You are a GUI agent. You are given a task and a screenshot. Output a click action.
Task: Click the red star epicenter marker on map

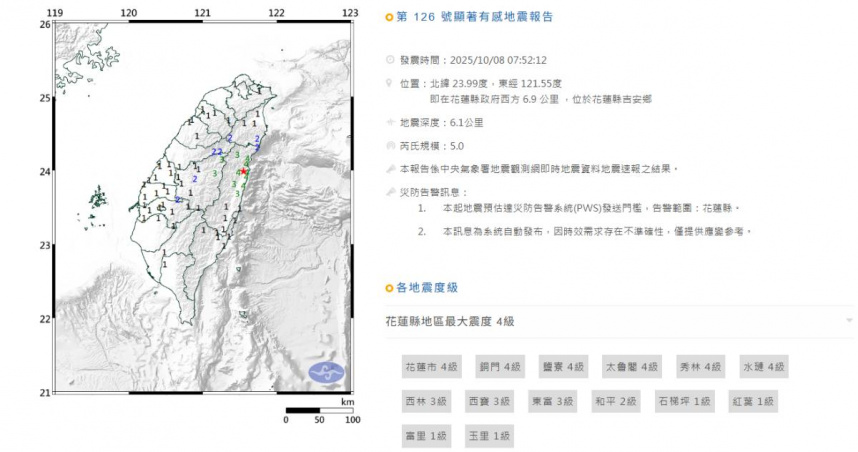click(x=243, y=171)
